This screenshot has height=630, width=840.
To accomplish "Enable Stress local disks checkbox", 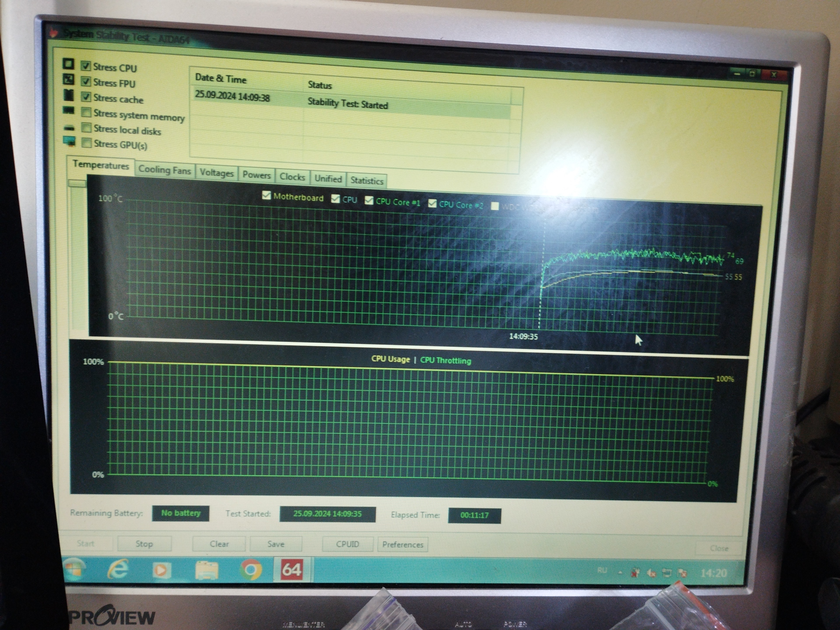I will click(87, 128).
